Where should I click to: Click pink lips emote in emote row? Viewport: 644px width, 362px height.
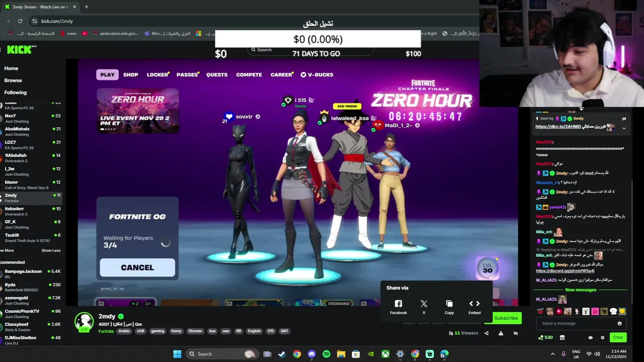595,312
